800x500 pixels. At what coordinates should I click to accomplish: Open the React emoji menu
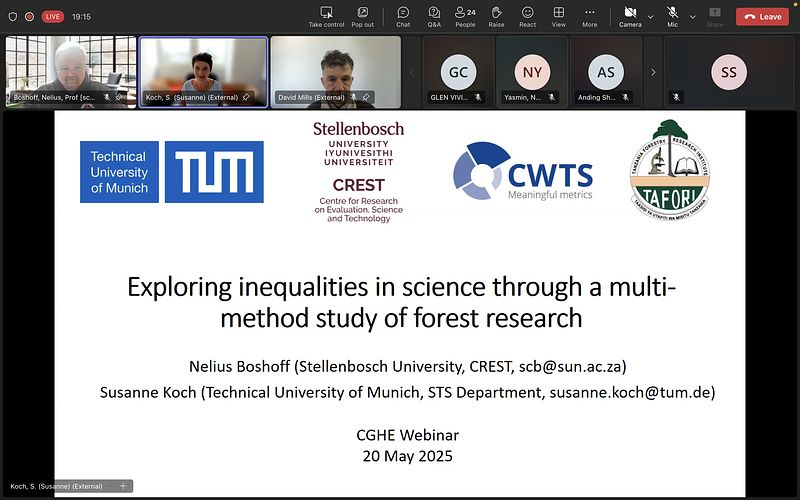point(527,16)
